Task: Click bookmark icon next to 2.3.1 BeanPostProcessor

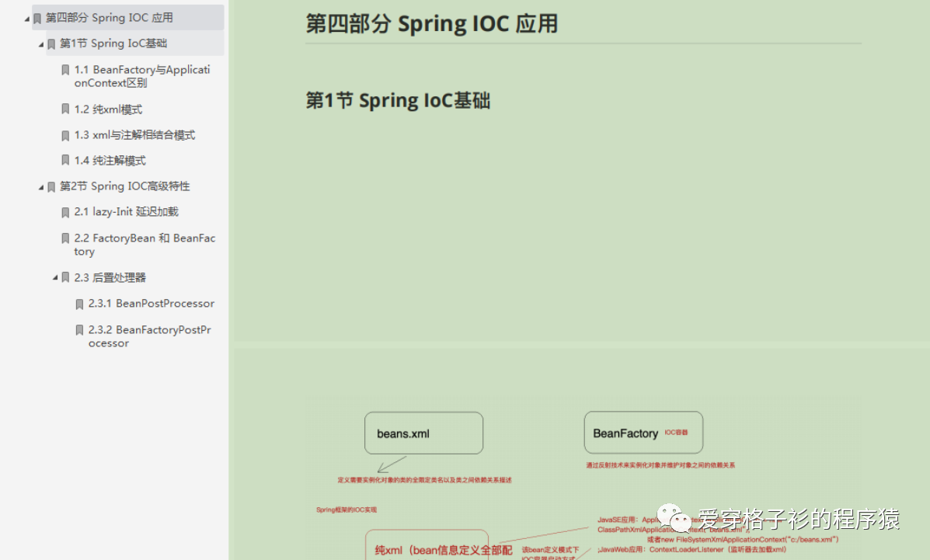Action: [x=80, y=304]
